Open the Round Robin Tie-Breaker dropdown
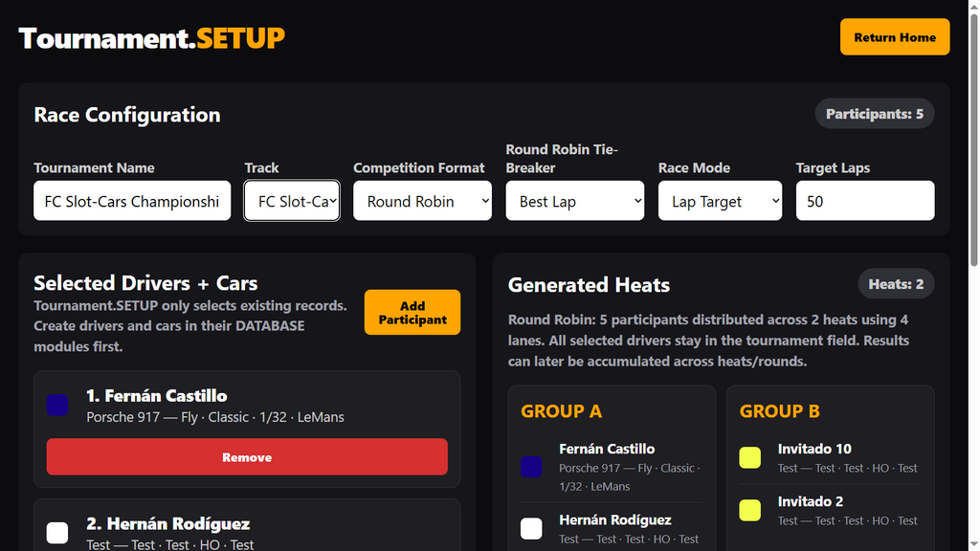The width and height of the screenshot is (980, 551). pyautogui.click(x=575, y=201)
